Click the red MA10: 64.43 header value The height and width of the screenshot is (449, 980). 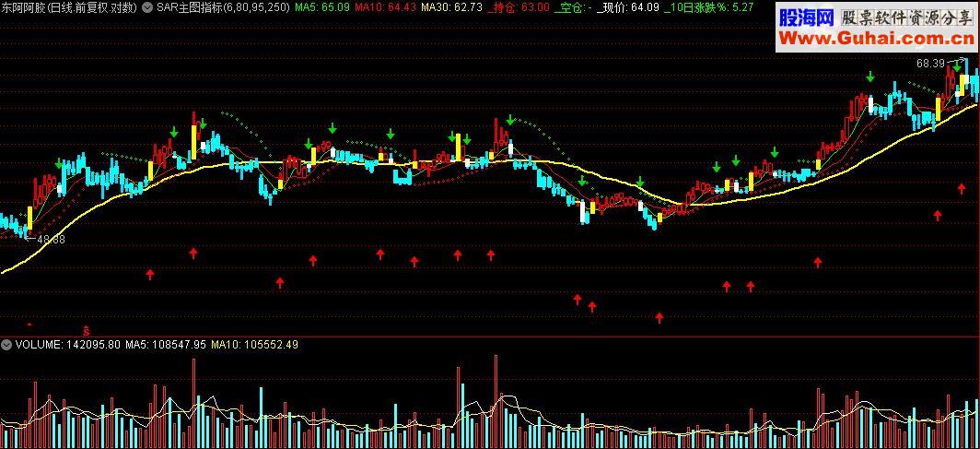(384, 7)
